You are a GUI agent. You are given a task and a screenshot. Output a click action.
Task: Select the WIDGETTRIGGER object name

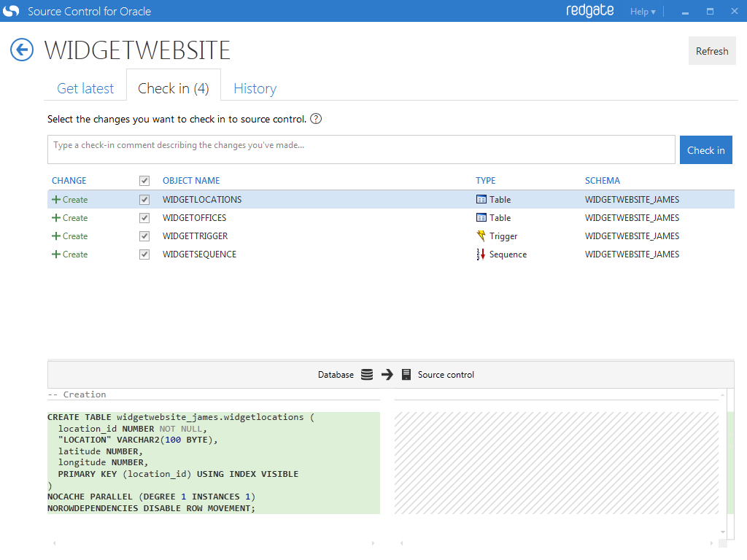click(x=196, y=236)
